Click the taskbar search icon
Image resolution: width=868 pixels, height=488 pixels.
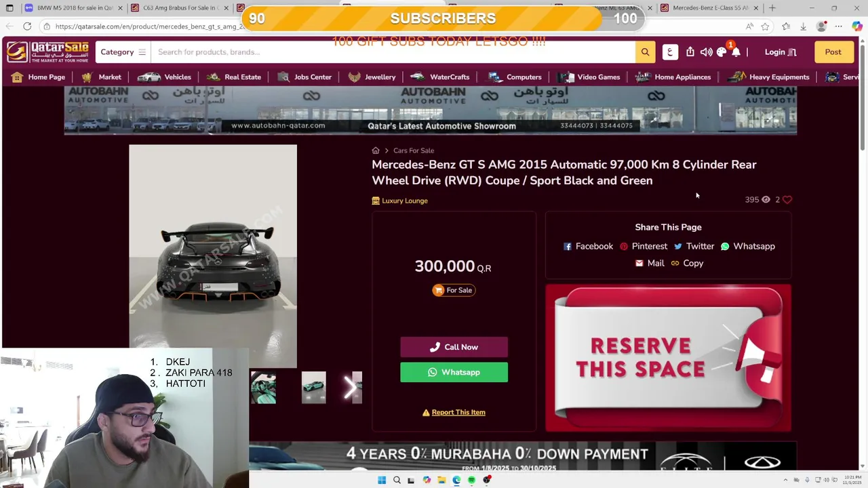coord(397,480)
